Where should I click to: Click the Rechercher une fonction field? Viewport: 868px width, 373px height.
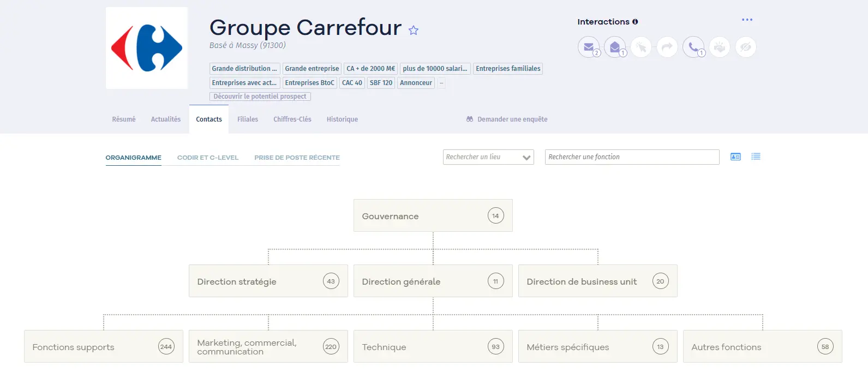(632, 157)
